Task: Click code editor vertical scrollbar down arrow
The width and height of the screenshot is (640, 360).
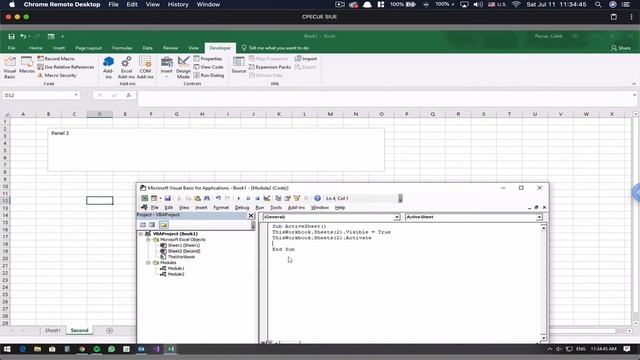Action: (543, 338)
